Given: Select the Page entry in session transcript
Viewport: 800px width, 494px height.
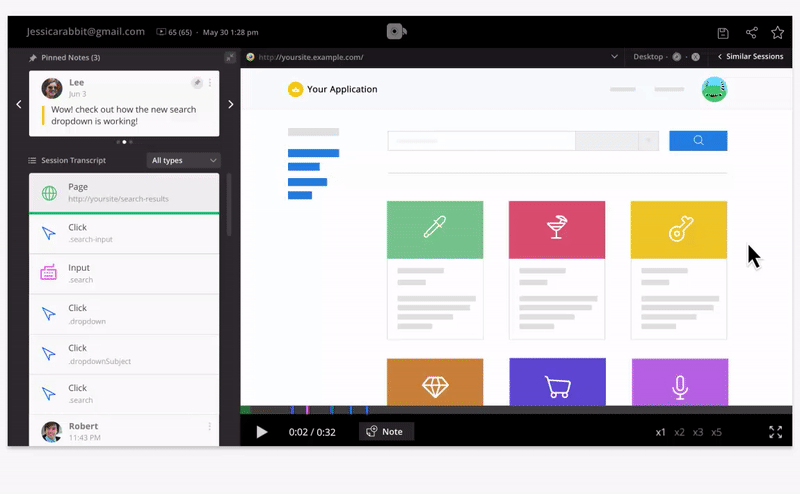Looking at the screenshot, I should pos(124,193).
